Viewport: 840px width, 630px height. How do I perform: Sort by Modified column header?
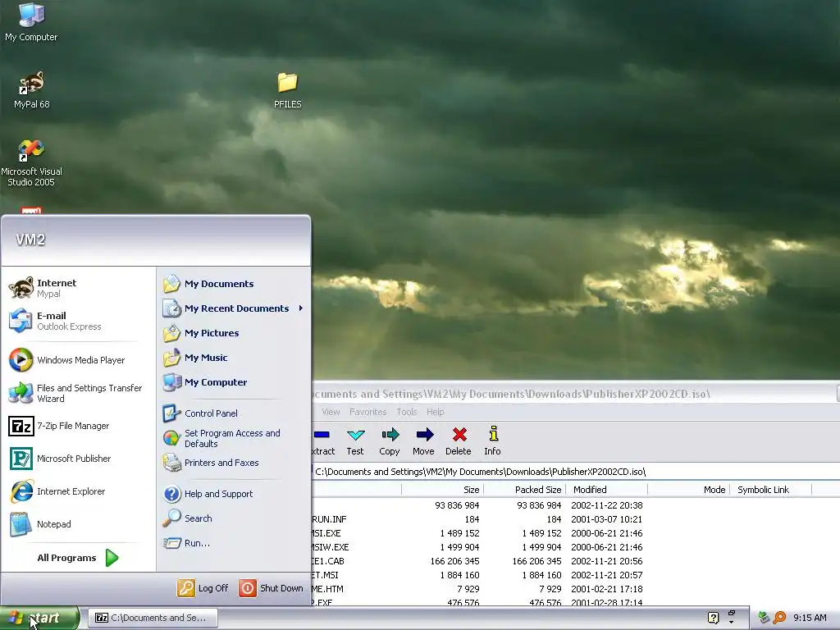pos(606,490)
